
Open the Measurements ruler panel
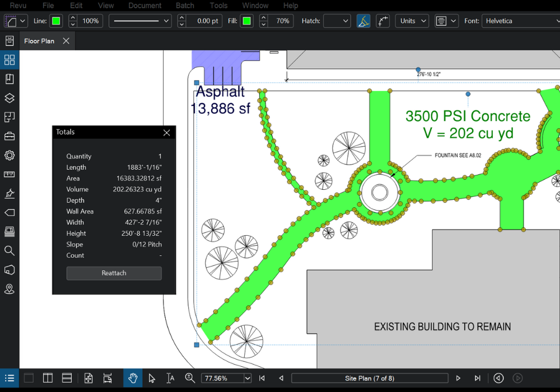tap(10, 174)
